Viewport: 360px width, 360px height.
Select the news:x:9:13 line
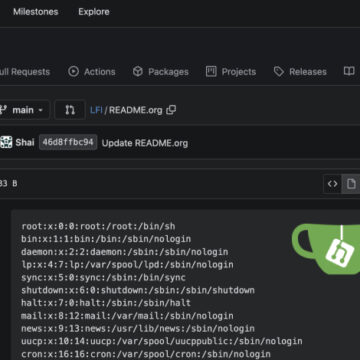click(x=138, y=328)
